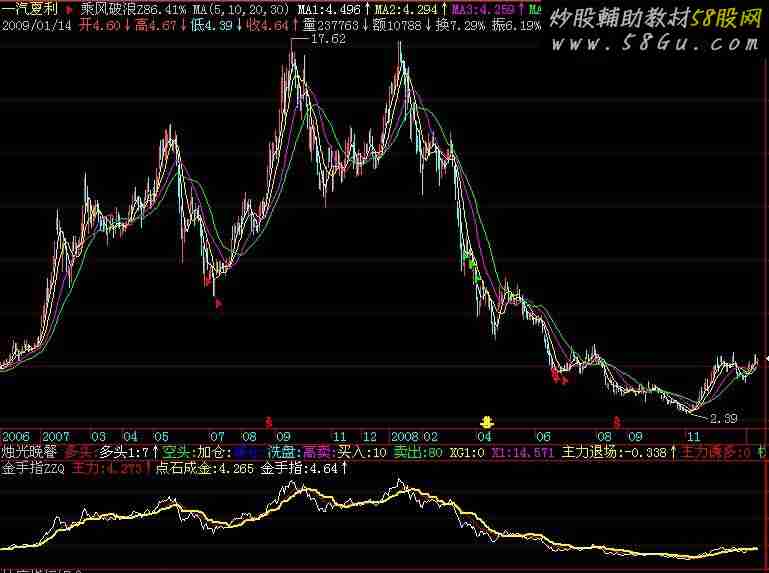769x573 pixels.
Task: Click the red marker above 09 of 2007
Action: (x=268, y=421)
